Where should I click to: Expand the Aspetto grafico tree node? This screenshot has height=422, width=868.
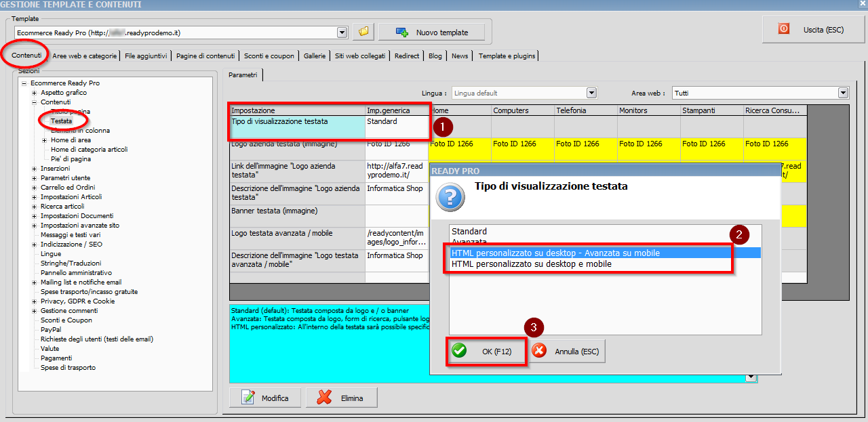34,93
